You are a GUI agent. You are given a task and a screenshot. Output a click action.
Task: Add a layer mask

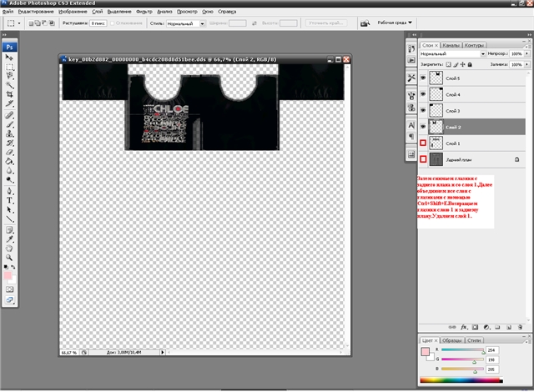475,327
